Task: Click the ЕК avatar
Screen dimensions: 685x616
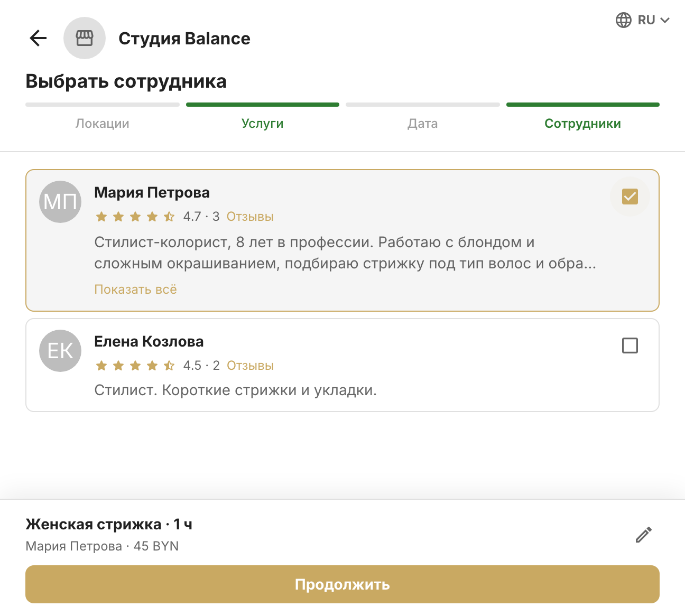Action: pyautogui.click(x=60, y=351)
